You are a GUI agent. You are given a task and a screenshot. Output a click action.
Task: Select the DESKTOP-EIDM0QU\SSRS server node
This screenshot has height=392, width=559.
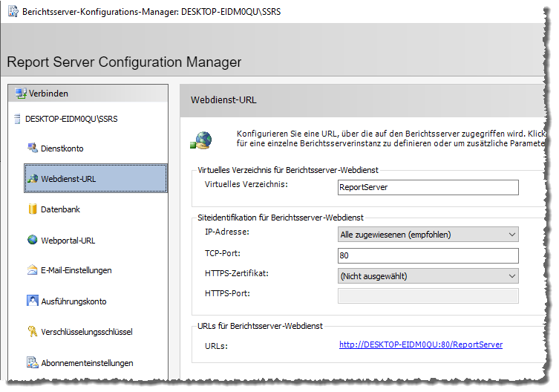[71, 118]
